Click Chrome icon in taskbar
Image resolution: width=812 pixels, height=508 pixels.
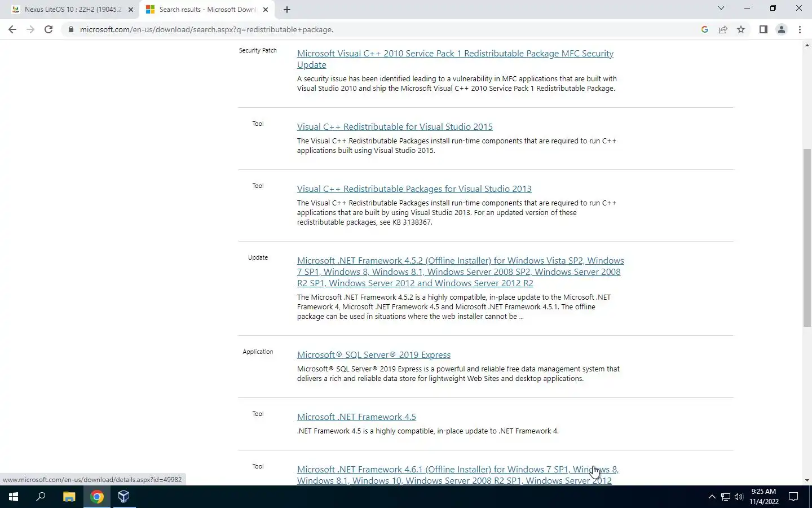tap(97, 497)
